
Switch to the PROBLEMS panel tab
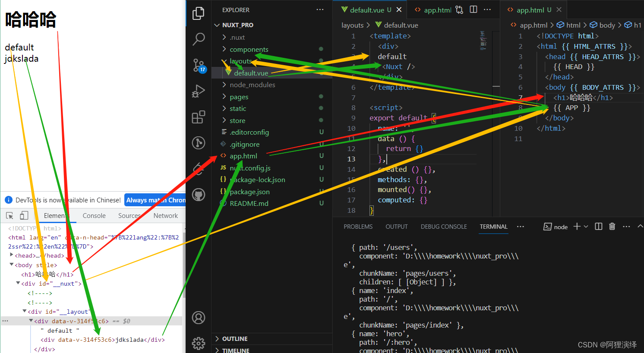pos(358,227)
